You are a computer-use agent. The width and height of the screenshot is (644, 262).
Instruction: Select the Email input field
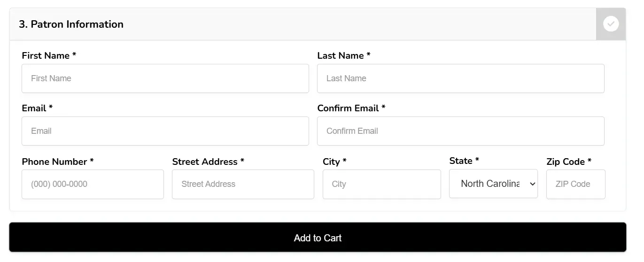tap(165, 131)
